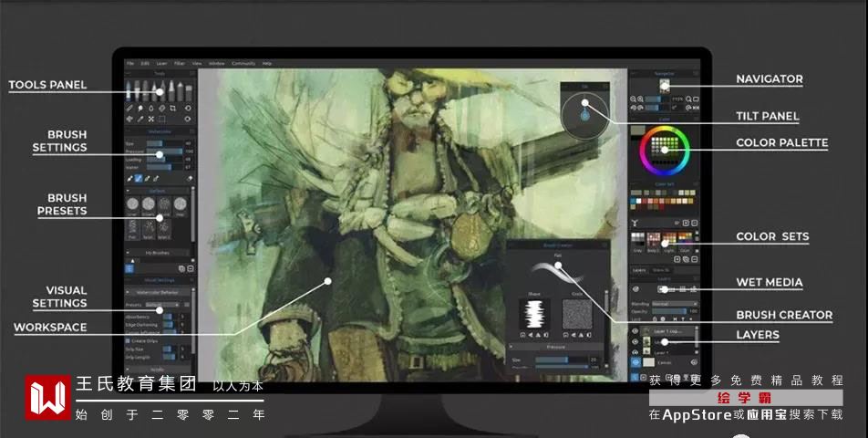Adjust the Size slider in brush settings
The height and width of the screenshot is (438, 868).
tap(164, 143)
